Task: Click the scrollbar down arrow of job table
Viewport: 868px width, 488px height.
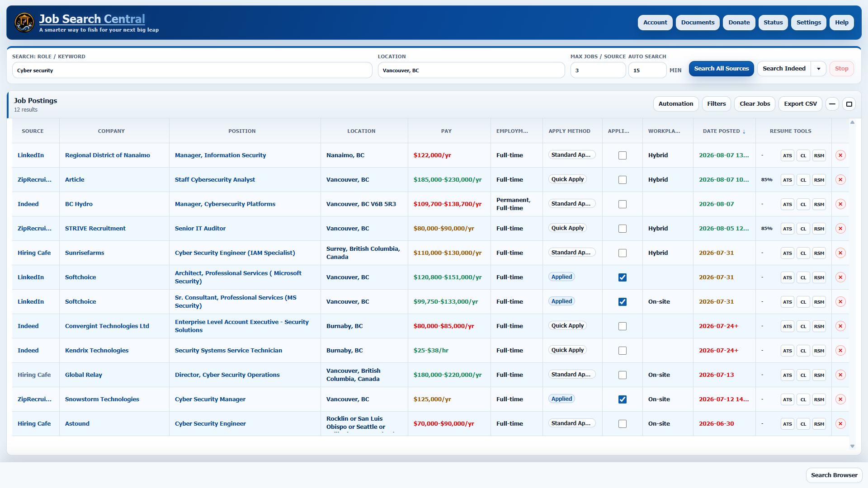Action: pyautogui.click(x=852, y=446)
